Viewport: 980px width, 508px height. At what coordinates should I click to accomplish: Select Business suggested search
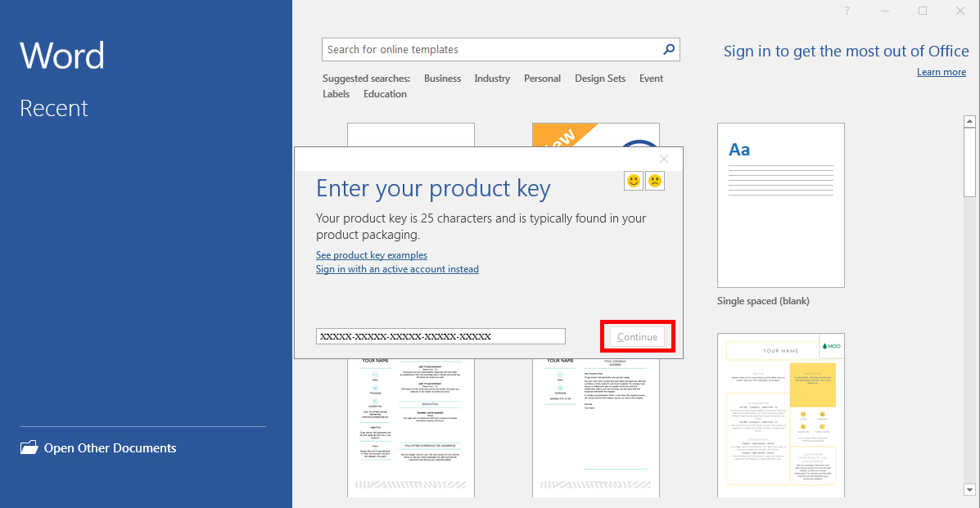(x=442, y=79)
